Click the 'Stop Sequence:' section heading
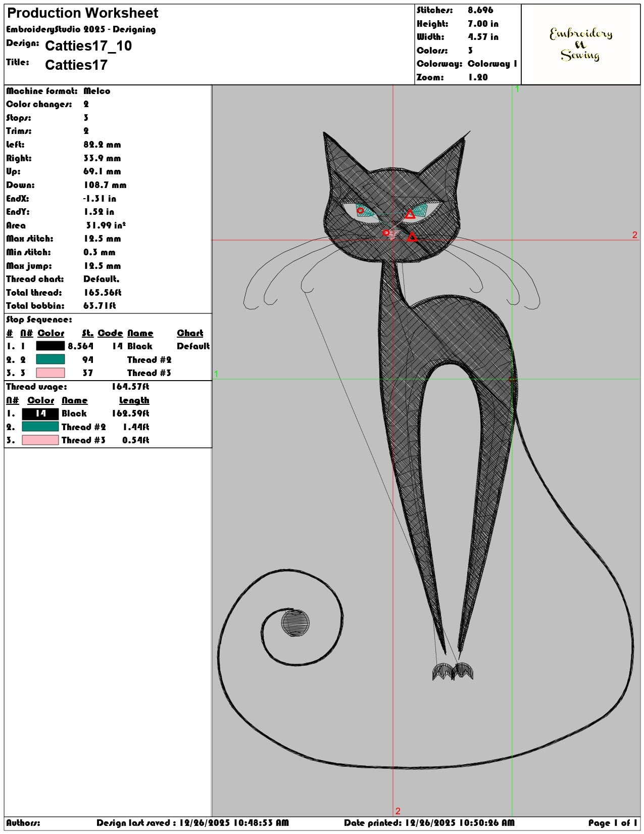Screen dimensions: 644x834 pos(39,319)
